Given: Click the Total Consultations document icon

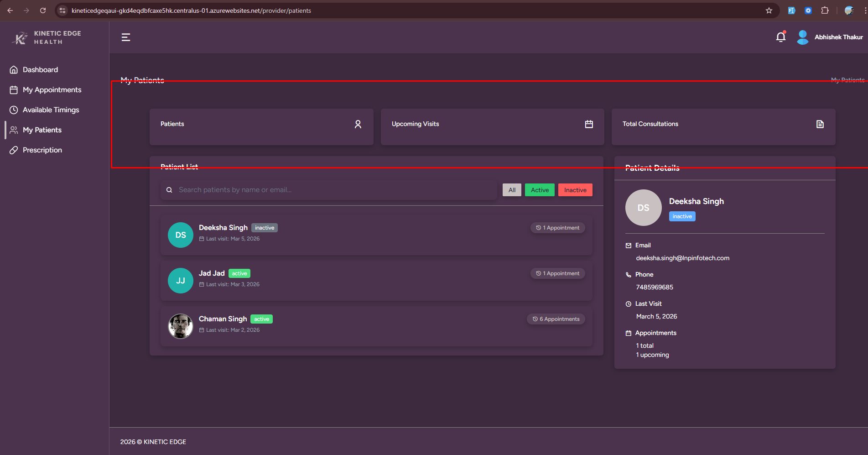Looking at the screenshot, I should click(820, 124).
